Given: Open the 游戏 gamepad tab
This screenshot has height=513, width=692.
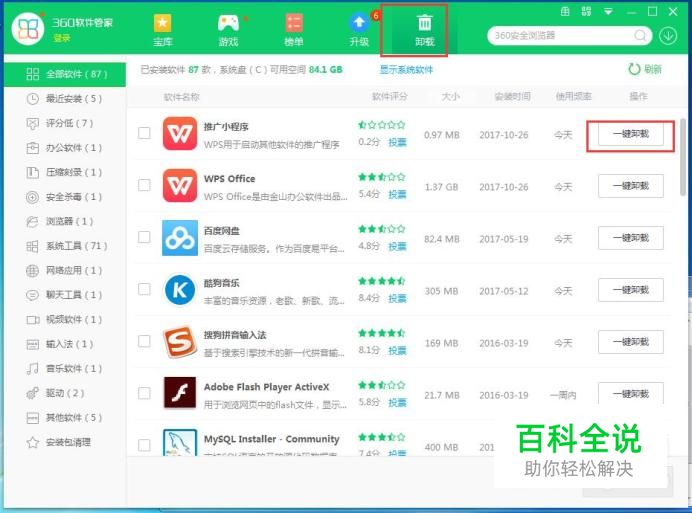Looking at the screenshot, I should click(228, 30).
